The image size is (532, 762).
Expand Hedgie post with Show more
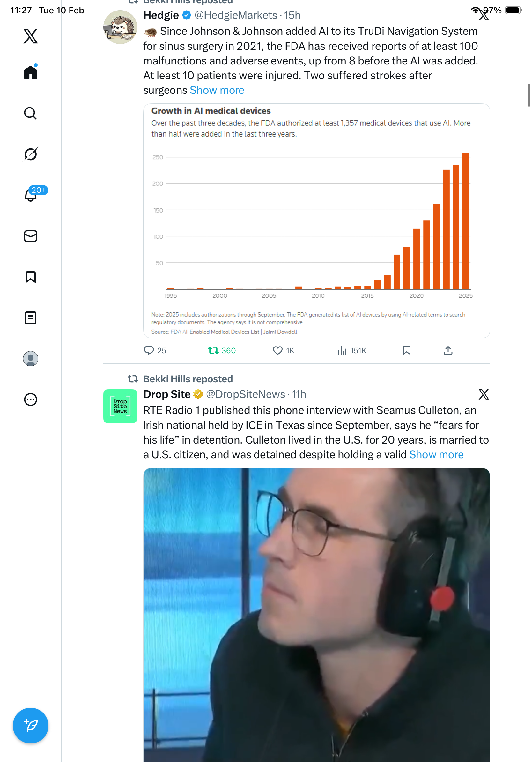217,90
